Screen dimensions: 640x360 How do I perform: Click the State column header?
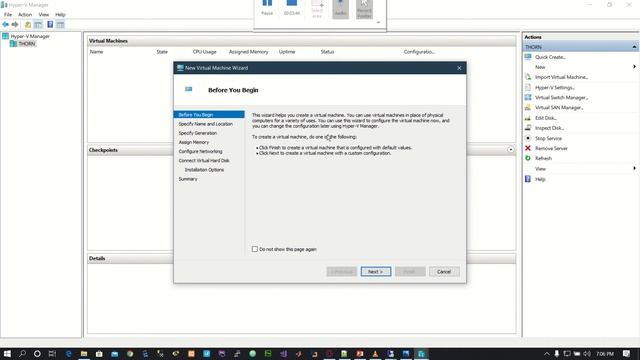point(162,52)
